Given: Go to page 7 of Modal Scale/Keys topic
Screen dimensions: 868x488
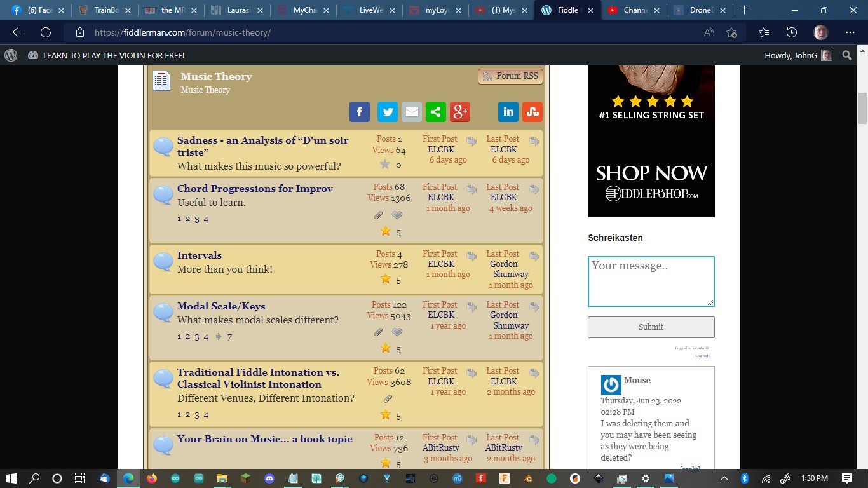Looking at the screenshot, I should 229,337.
